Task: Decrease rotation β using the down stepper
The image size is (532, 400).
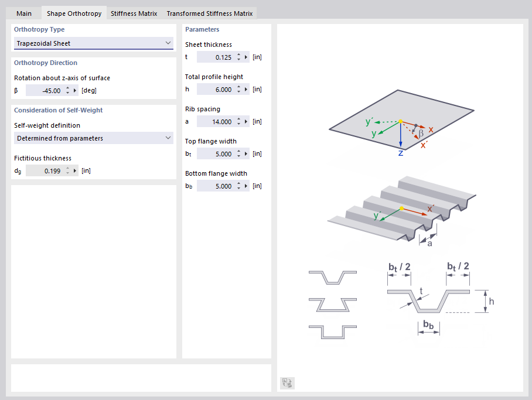Action: point(67,93)
